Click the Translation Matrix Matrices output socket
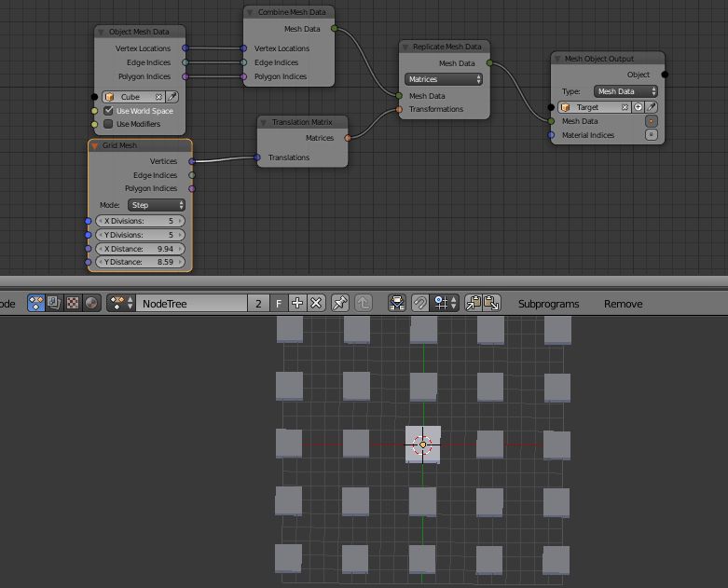 pos(348,138)
